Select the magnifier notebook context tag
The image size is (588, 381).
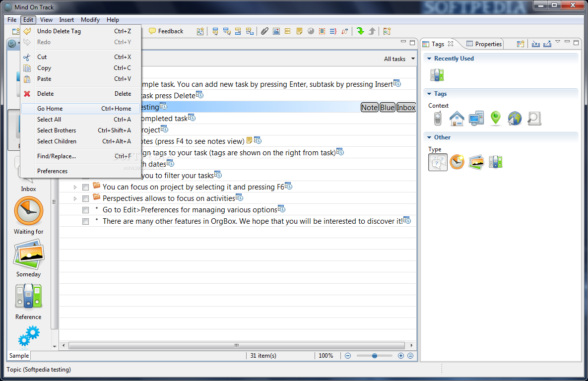(x=534, y=119)
